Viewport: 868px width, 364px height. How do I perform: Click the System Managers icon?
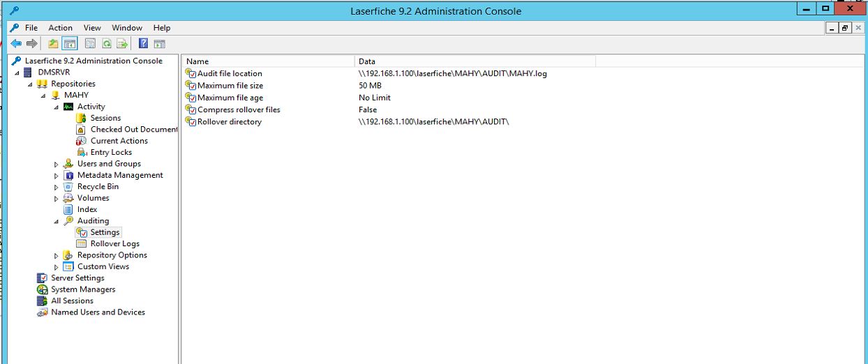tap(42, 289)
